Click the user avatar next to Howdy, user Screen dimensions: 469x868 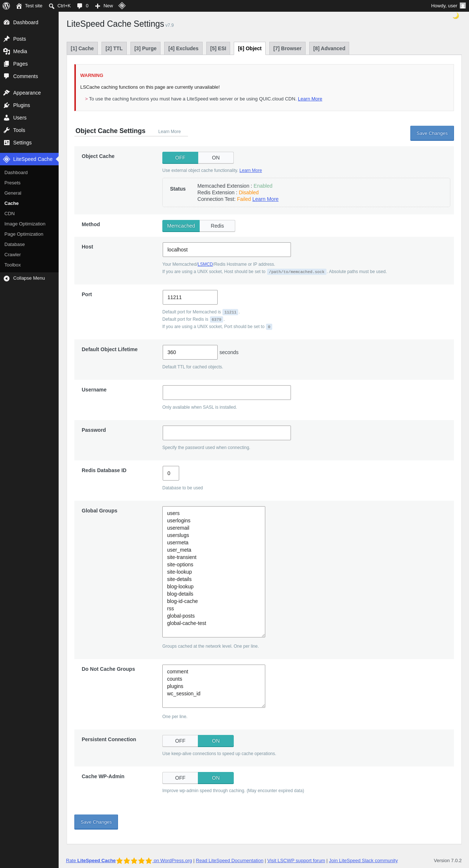[463, 6]
